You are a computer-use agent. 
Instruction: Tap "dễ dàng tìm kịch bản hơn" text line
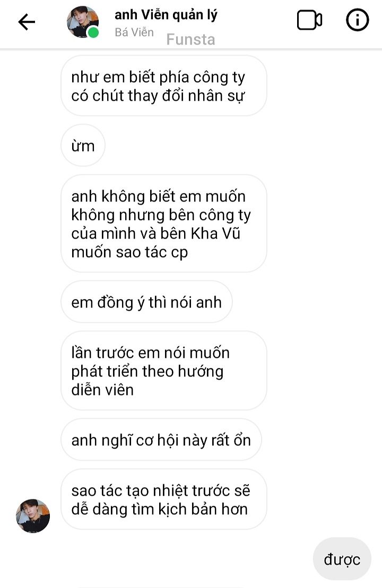tap(160, 509)
